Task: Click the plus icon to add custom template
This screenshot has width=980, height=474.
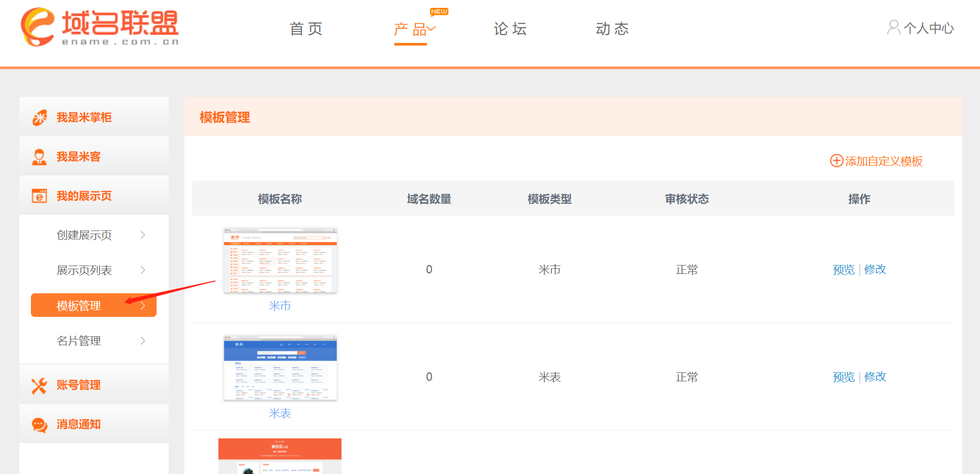Action: tap(836, 161)
